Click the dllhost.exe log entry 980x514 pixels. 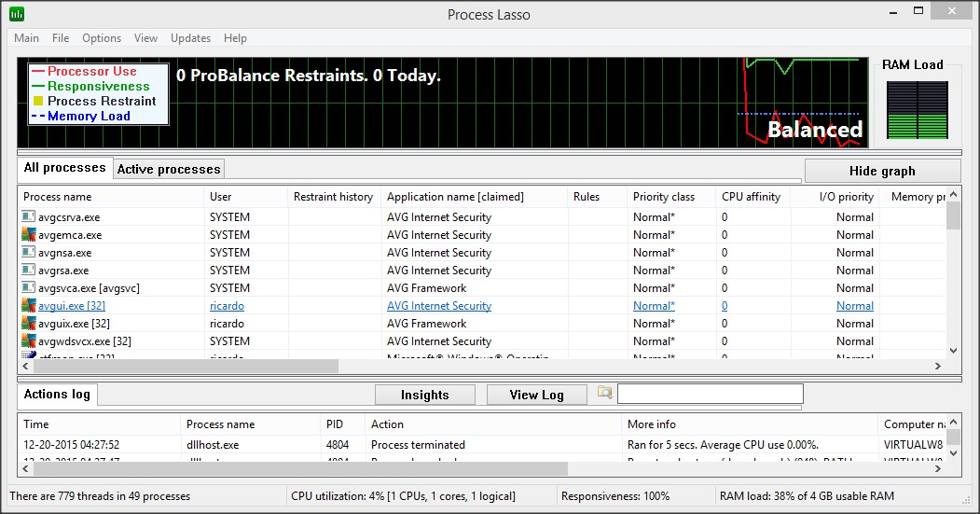(x=213, y=445)
